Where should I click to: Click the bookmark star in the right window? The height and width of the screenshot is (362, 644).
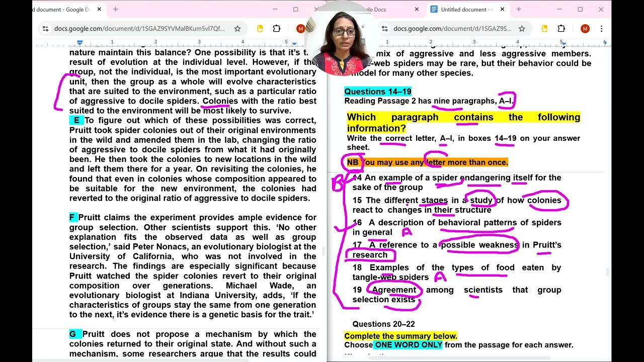[522, 29]
